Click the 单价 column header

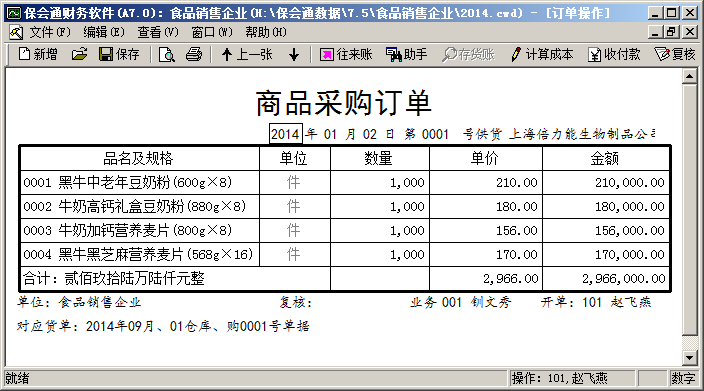[x=486, y=158]
